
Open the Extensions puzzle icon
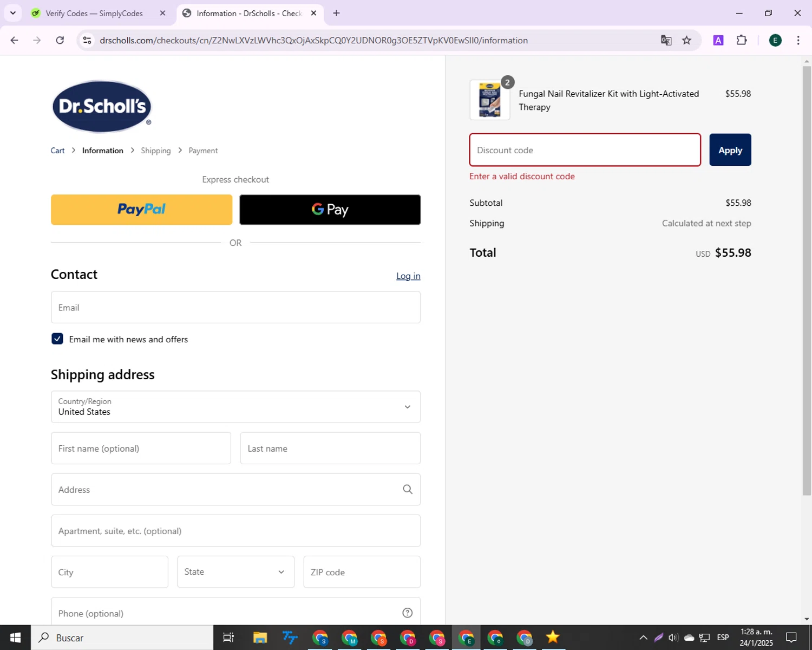click(x=742, y=40)
